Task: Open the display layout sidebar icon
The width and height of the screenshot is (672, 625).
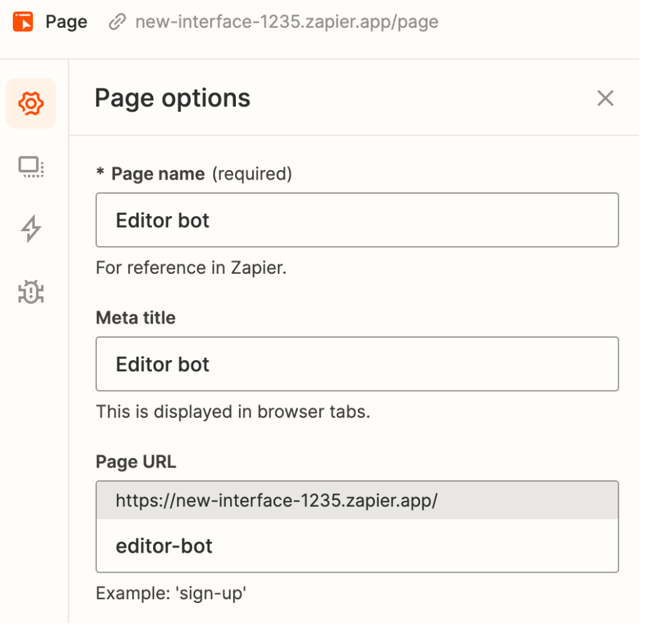Action: (x=31, y=167)
